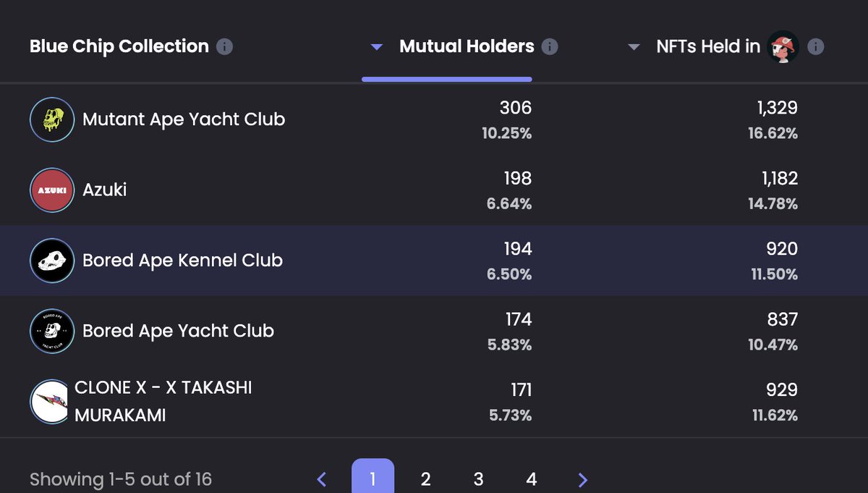868x493 pixels.
Task: Open page 4 of the collection list
Action: [x=532, y=479]
